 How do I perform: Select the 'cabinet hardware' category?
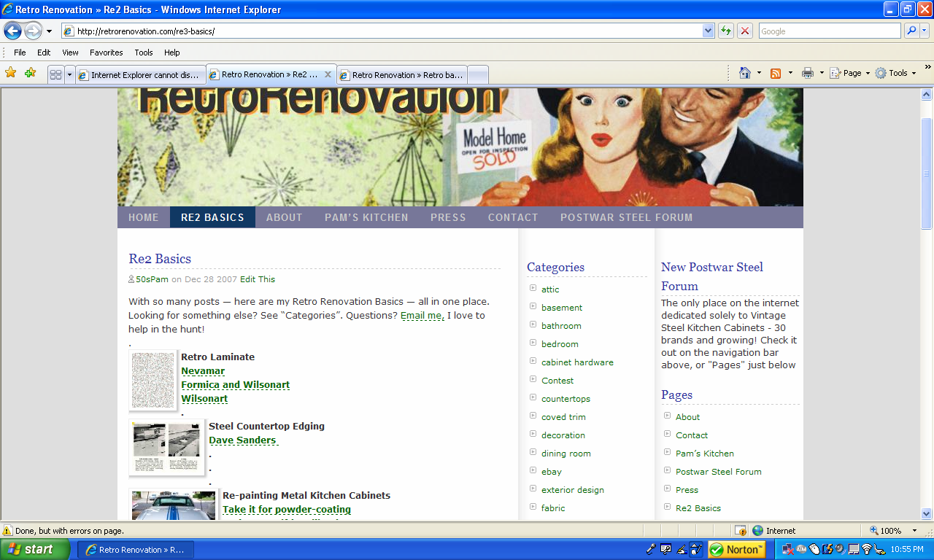pos(577,362)
